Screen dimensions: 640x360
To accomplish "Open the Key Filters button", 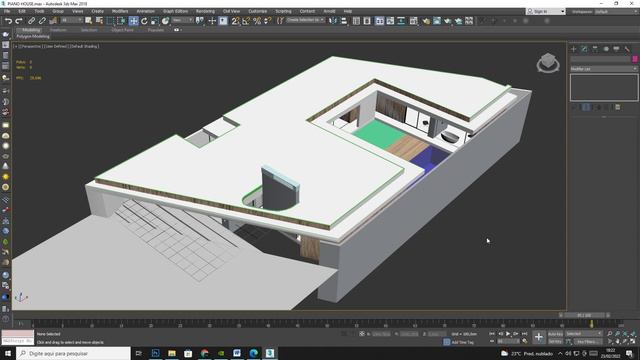I will click(x=588, y=341).
